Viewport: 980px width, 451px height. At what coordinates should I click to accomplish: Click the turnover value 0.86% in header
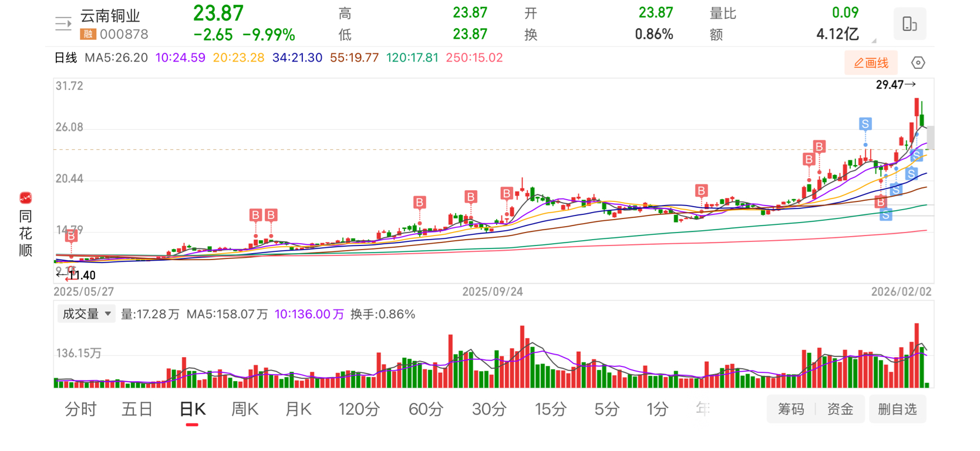[654, 35]
